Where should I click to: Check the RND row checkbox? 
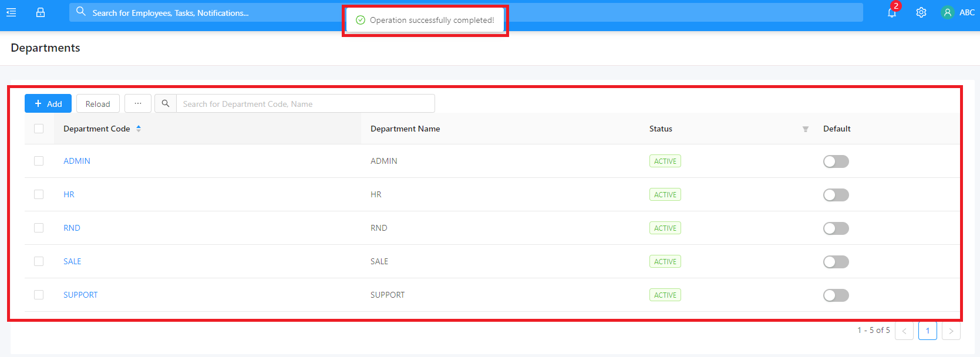coord(39,228)
